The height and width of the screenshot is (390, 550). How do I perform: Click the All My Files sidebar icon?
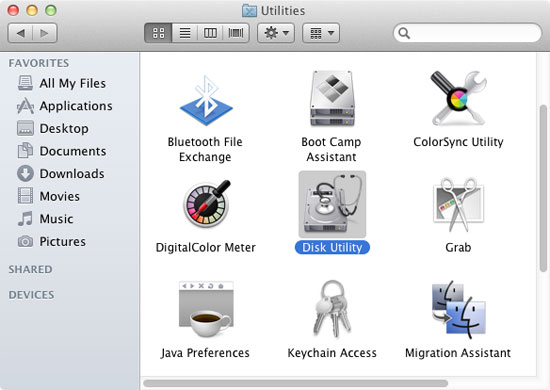tap(25, 83)
